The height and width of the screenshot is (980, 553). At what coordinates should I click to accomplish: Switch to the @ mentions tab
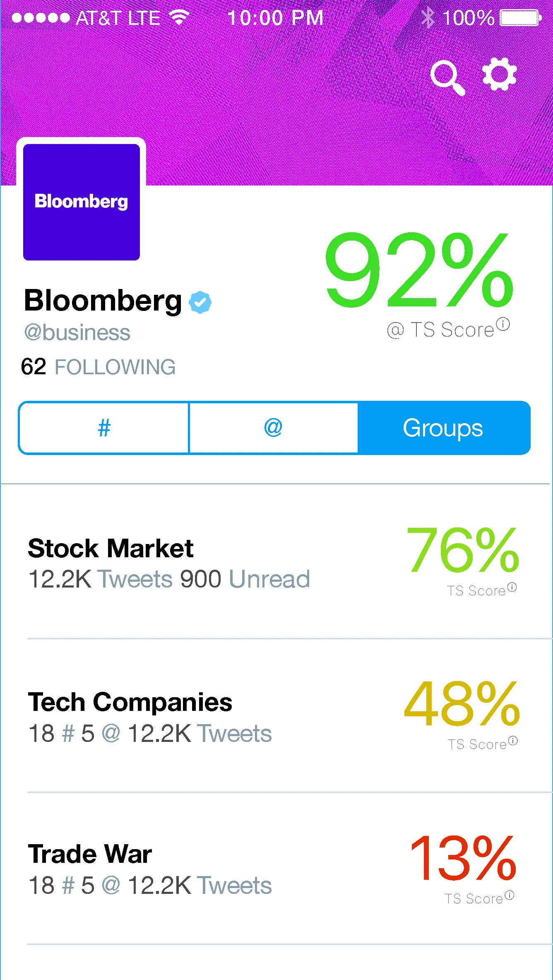273,428
